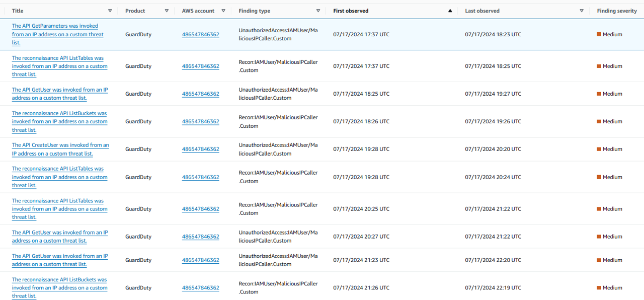Sort by the Last observed column arrow
Screen dimensions: 644x300
(x=582, y=11)
